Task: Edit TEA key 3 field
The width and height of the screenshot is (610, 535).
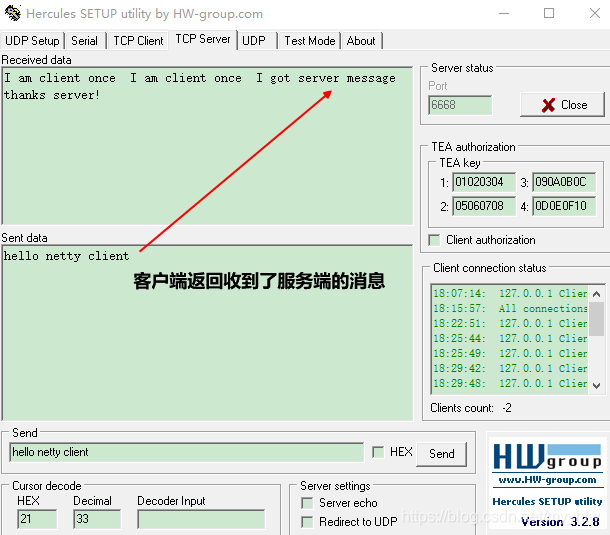Action: click(564, 182)
